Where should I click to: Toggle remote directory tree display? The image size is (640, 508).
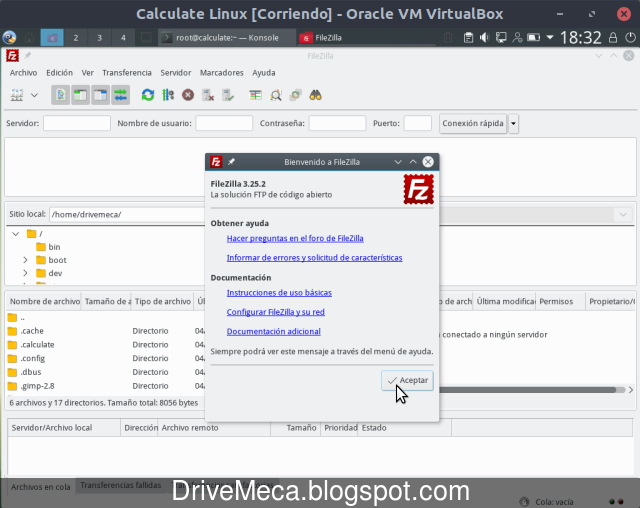[100, 95]
